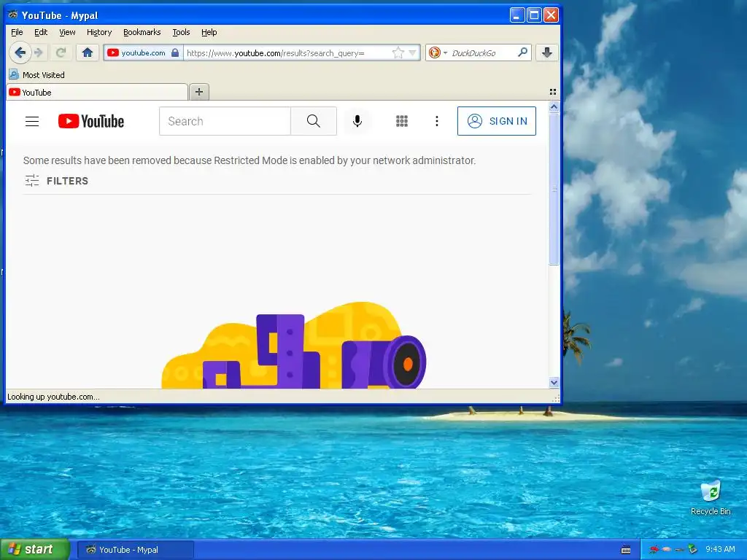Open the Help menu
Viewport: 747px width, 560px height.
coord(209,32)
